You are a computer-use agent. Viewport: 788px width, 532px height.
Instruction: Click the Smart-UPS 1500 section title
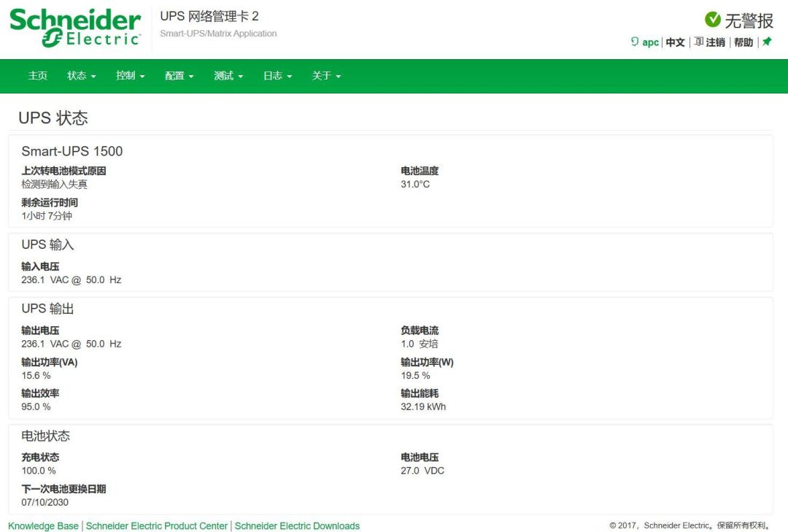click(x=72, y=151)
